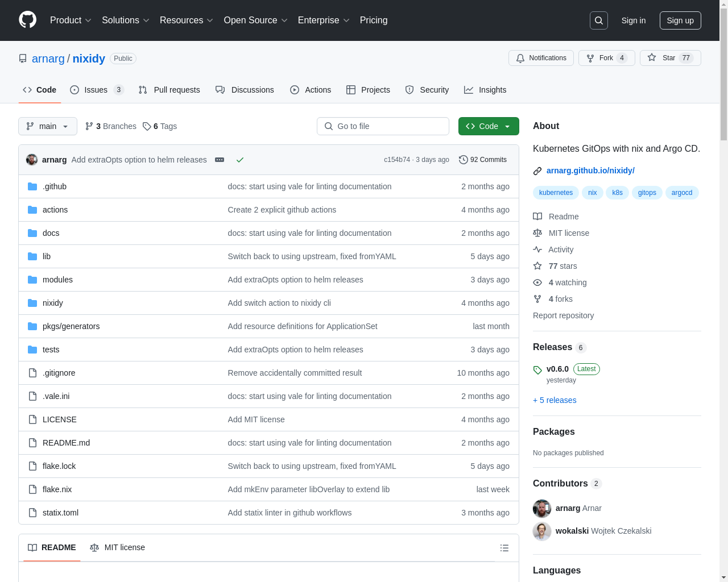Click the repository icon beside arnarg
This screenshot has height=582, width=728.
(x=23, y=59)
